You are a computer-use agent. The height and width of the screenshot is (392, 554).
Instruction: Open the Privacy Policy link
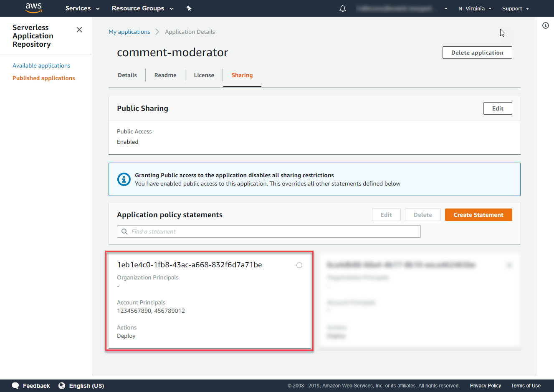tap(486, 386)
